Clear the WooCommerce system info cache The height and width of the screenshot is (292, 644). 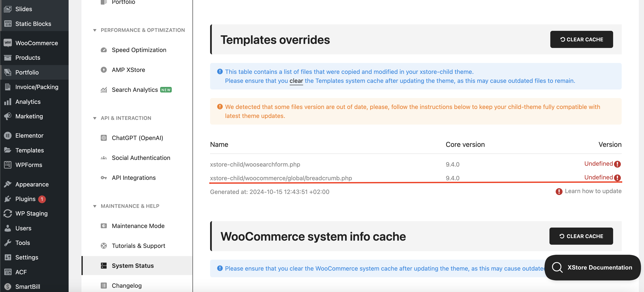click(x=581, y=236)
